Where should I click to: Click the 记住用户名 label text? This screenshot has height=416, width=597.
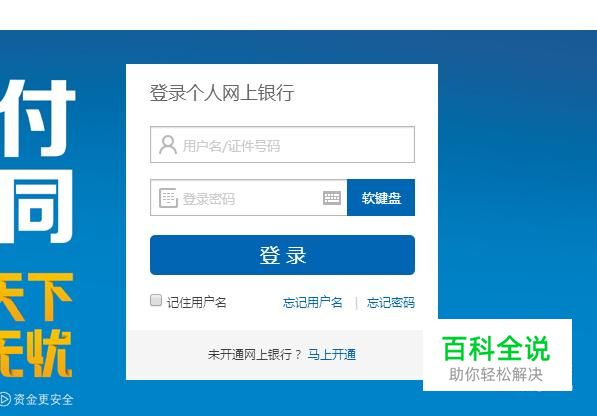pos(196,303)
